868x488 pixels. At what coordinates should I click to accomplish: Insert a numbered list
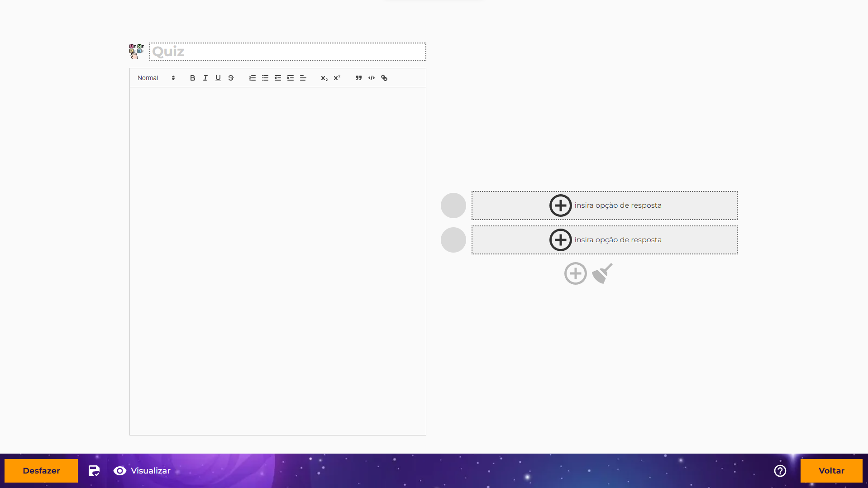(253, 78)
